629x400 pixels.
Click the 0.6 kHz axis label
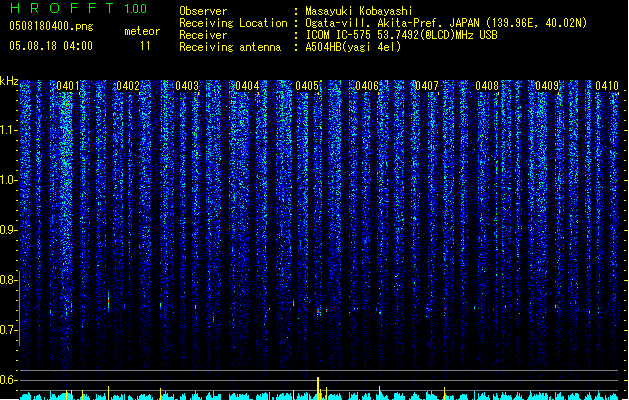pyautogui.click(x=8, y=380)
